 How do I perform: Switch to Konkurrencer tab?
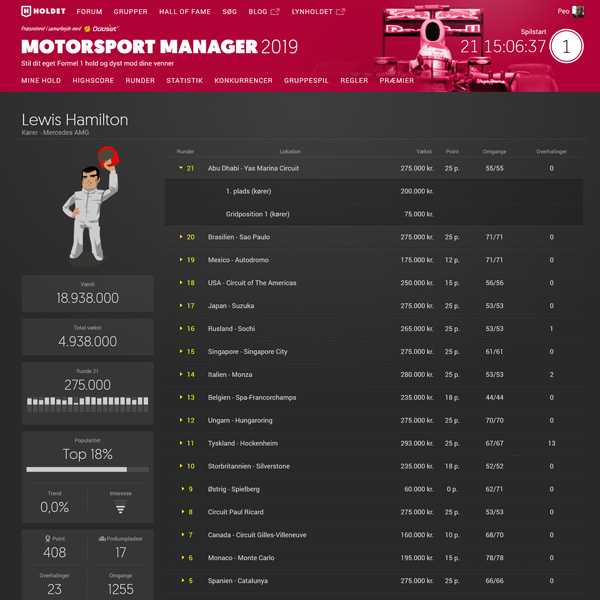click(x=243, y=81)
